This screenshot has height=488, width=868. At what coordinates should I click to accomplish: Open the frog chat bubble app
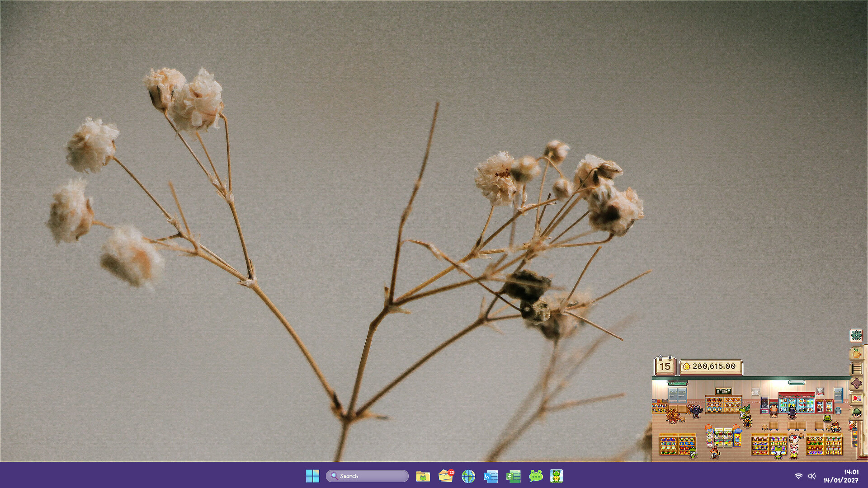click(536, 476)
